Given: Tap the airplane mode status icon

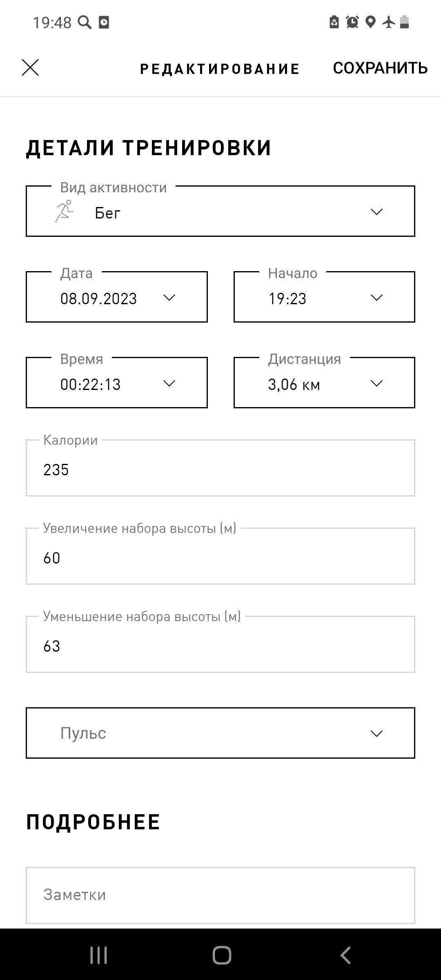Looking at the screenshot, I should pyautogui.click(x=389, y=22).
